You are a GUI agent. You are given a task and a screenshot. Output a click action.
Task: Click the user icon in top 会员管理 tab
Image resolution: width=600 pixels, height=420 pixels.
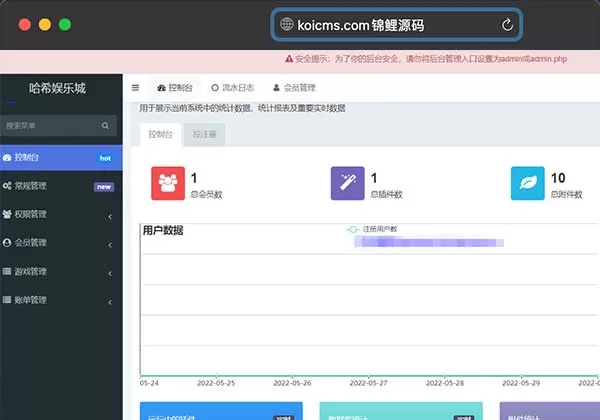(x=276, y=88)
